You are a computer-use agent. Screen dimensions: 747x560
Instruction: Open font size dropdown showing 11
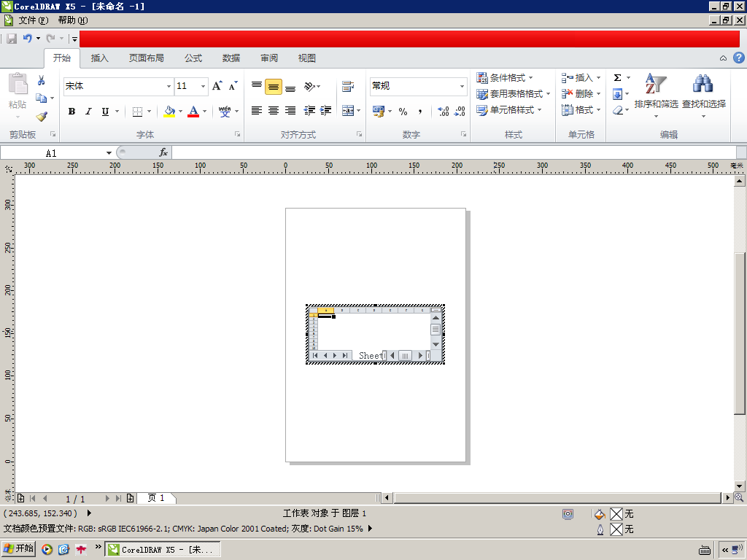[x=204, y=86]
